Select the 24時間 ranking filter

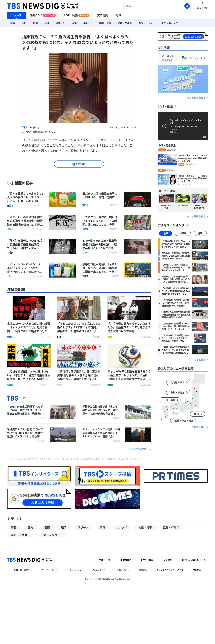click(x=183, y=233)
